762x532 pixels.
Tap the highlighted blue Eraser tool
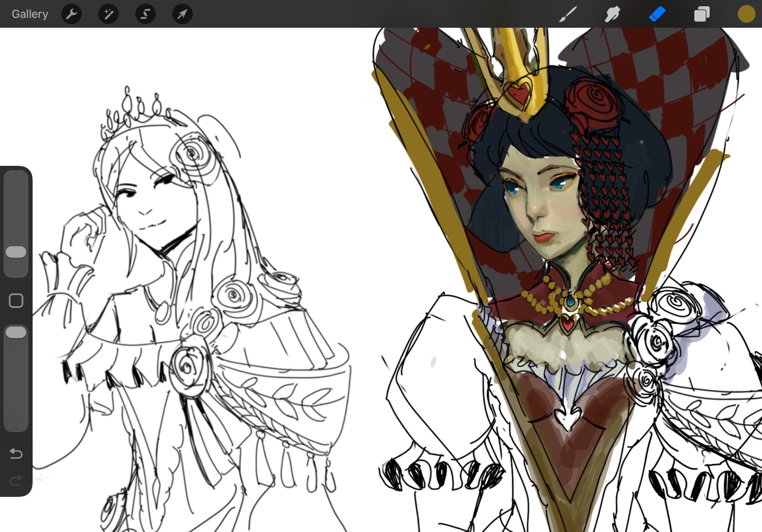point(657,14)
